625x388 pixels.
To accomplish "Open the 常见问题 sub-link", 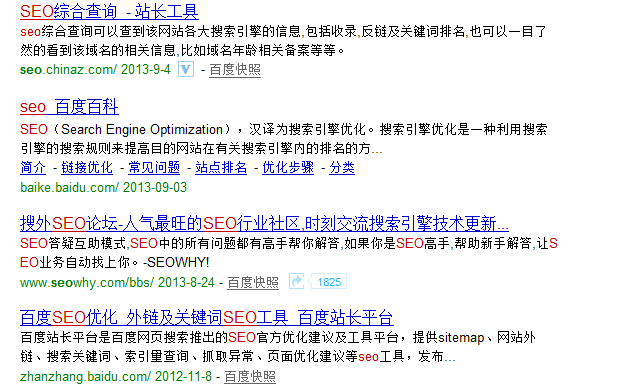I will click(154, 167).
